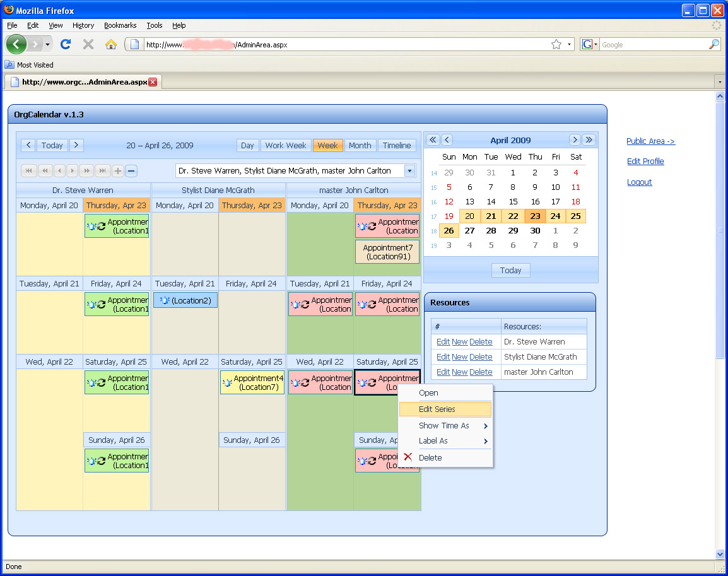Select April 28 in the mini calendar
The height and width of the screenshot is (576, 728).
[491, 230]
